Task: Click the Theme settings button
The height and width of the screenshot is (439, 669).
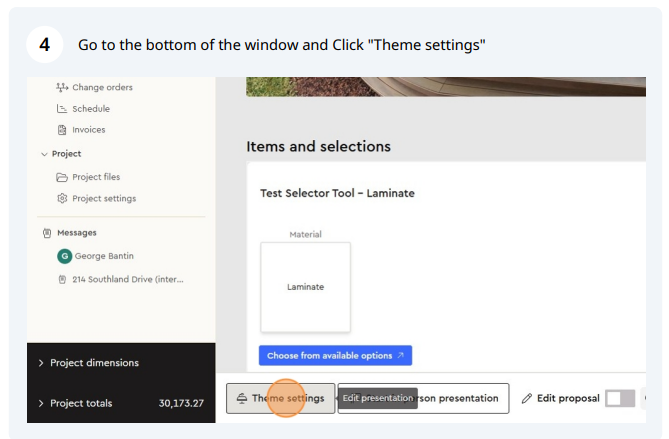Action: [x=280, y=398]
